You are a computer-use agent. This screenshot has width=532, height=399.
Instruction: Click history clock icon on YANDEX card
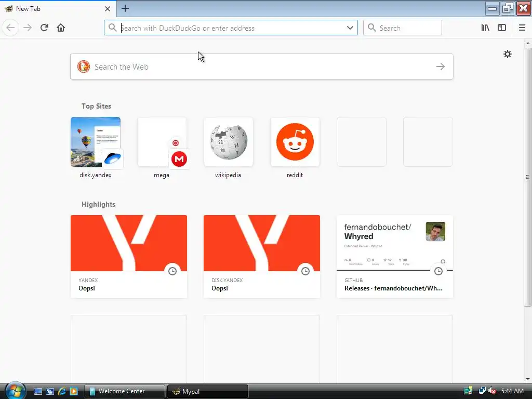[x=172, y=271]
